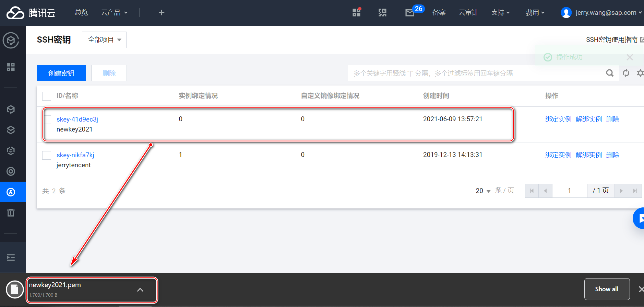Click the search magnifier icon
Screen dimensions: 644x307
tap(610, 73)
